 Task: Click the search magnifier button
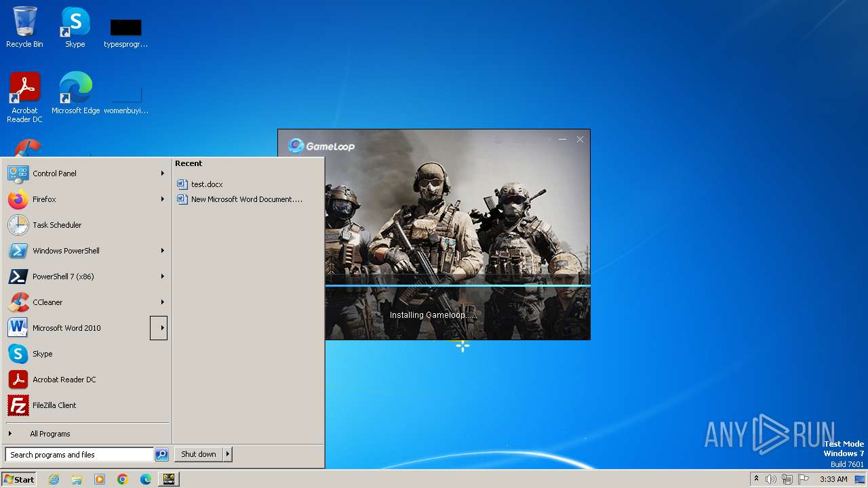[x=161, y=455]
